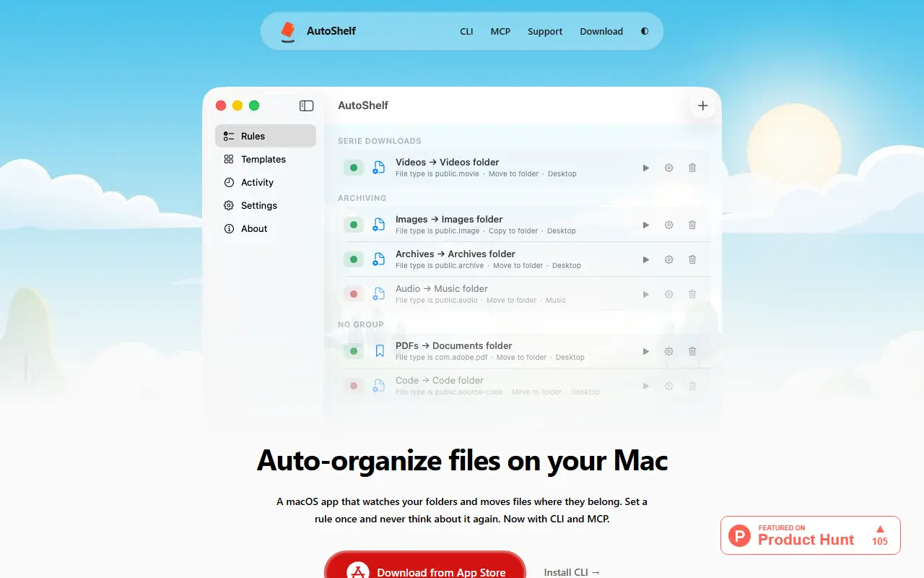Image resolution: width=924 pixels, height=578 pixels.
Task: Click the file icon of Archives rule
Action: point(379,259)
